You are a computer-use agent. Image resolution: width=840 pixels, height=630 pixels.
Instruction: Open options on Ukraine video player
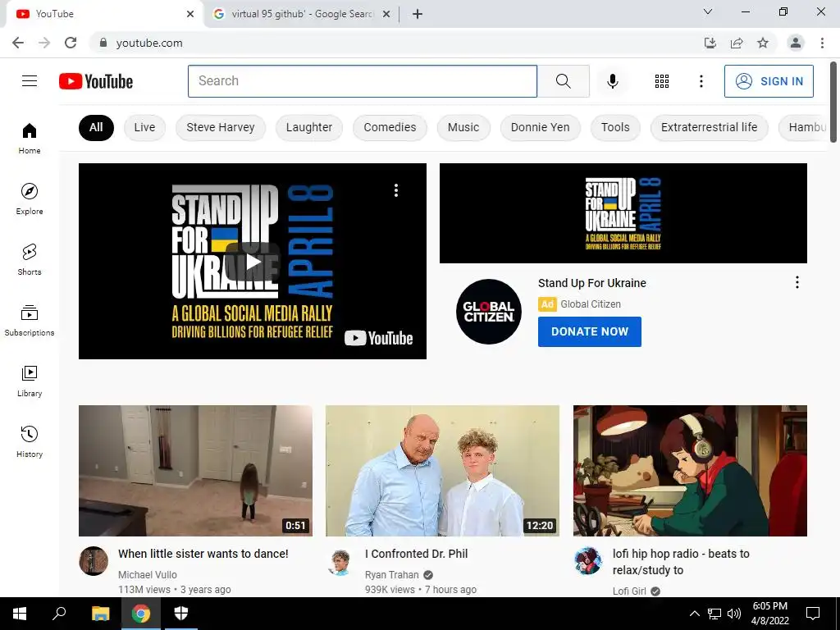(396, 190)
